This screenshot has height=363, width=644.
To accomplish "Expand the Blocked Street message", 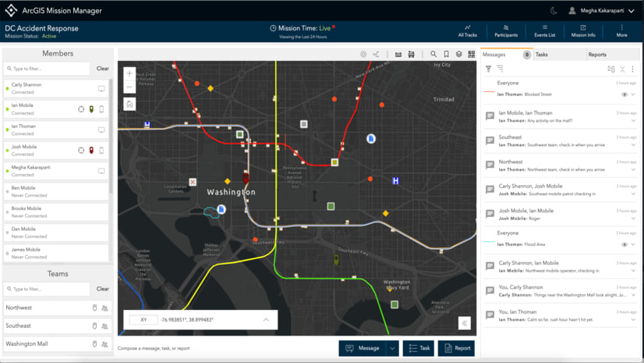I will point(633,94).
